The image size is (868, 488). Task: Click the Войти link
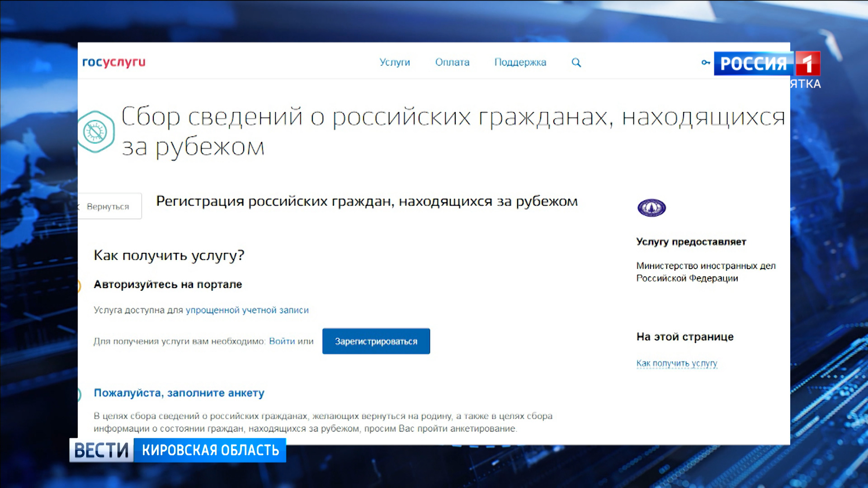[282, 341]
